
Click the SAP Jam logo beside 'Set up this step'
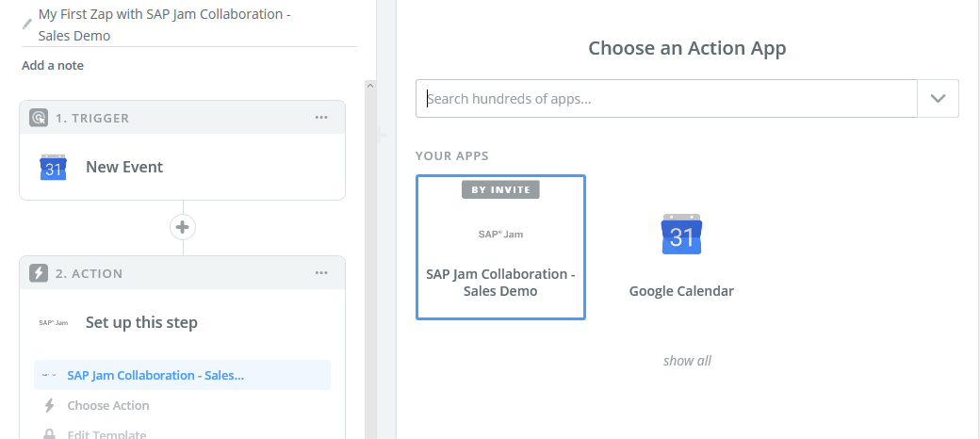53,323
